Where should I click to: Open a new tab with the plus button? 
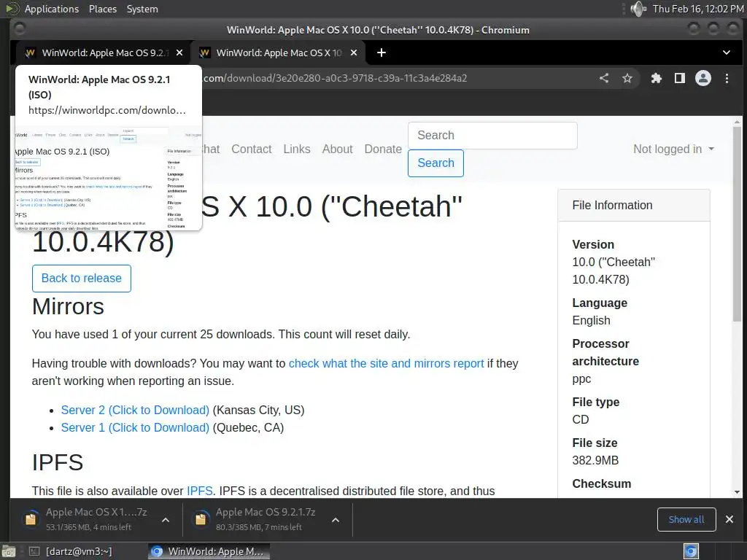coord(381,52)
